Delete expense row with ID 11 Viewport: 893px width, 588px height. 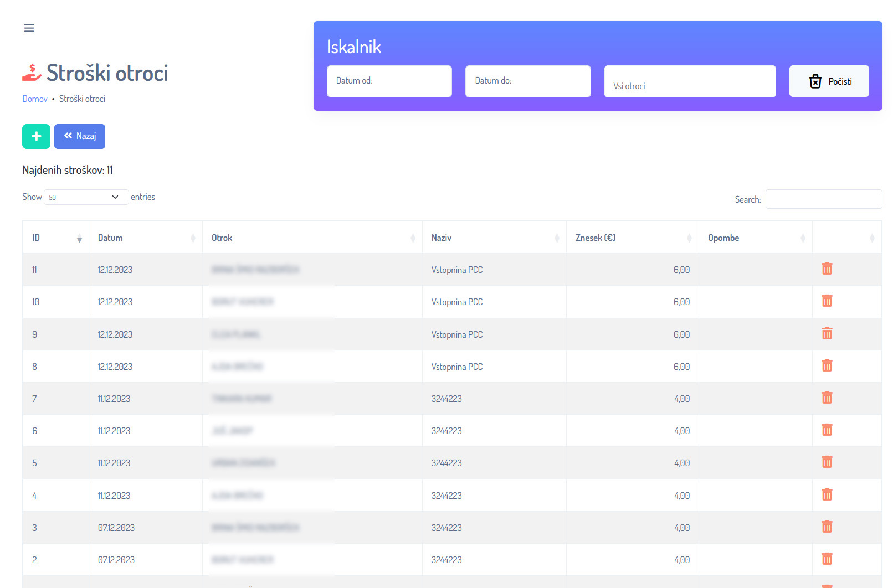tap(827, 269)
